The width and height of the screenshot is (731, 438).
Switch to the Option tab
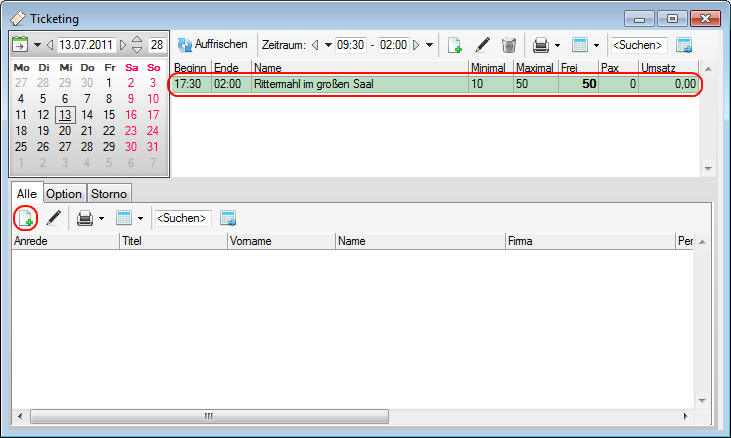pos(64,193)
